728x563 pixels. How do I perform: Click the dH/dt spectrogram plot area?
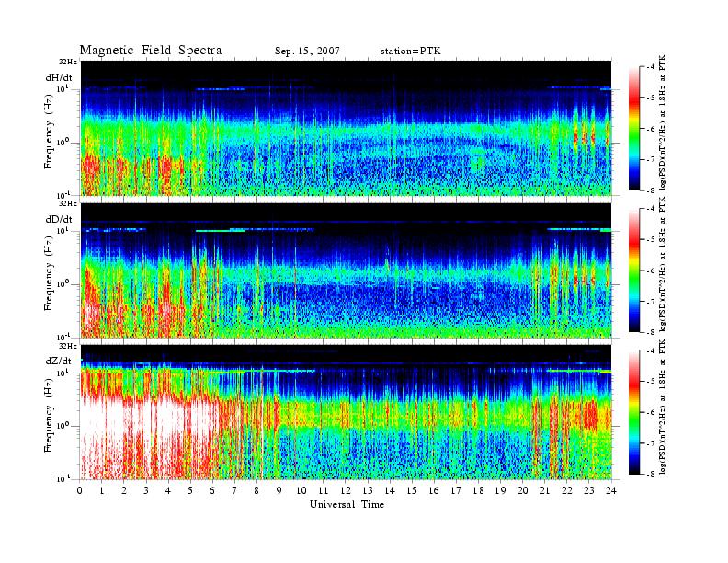tap(347, 128)
